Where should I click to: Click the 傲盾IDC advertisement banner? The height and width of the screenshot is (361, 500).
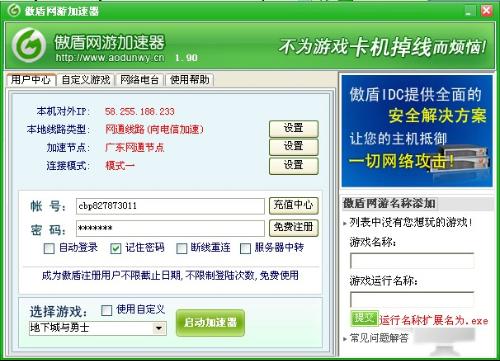pyautogui.click(x=417, y=131)
